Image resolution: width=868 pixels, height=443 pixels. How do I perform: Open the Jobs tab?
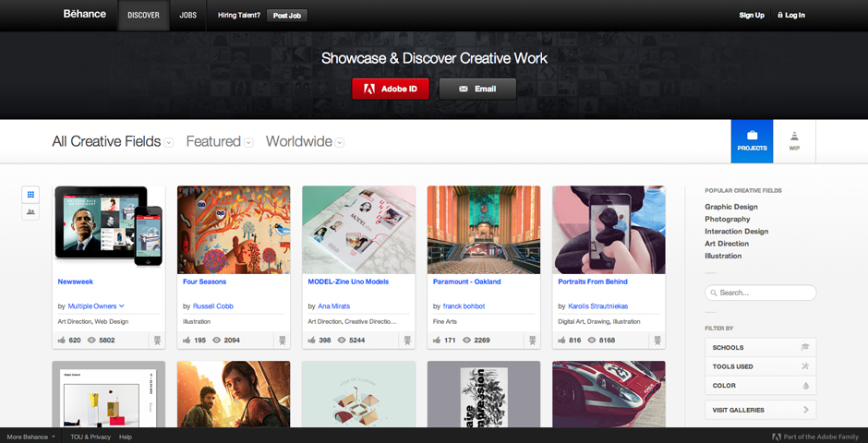[x=187, y=16]
